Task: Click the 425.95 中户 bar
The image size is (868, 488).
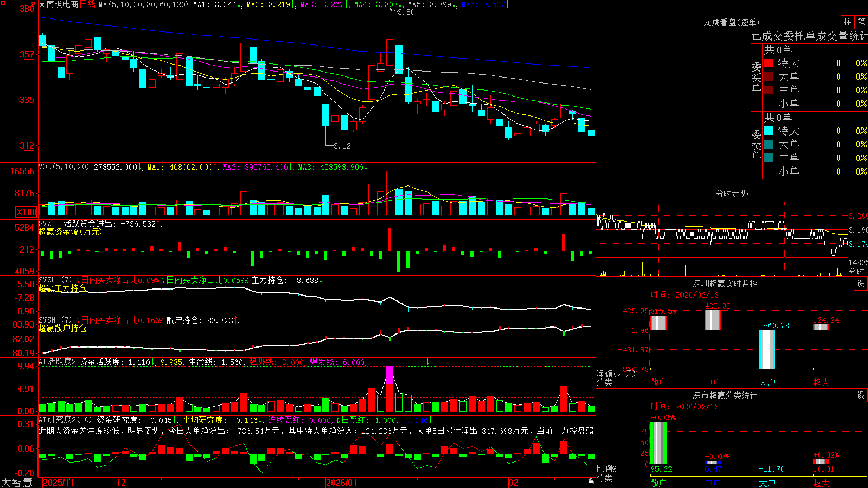Action: click(x=713, y=320)
